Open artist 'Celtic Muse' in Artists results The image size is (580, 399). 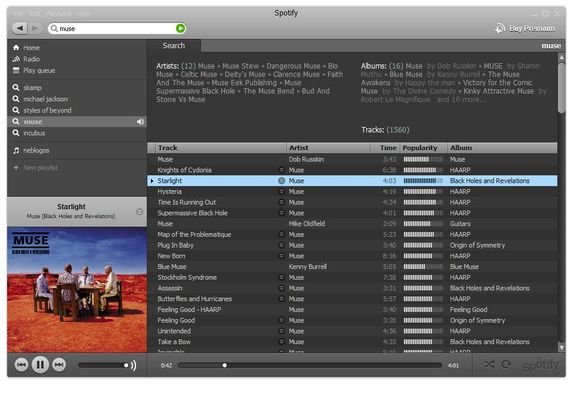[199, 74]
